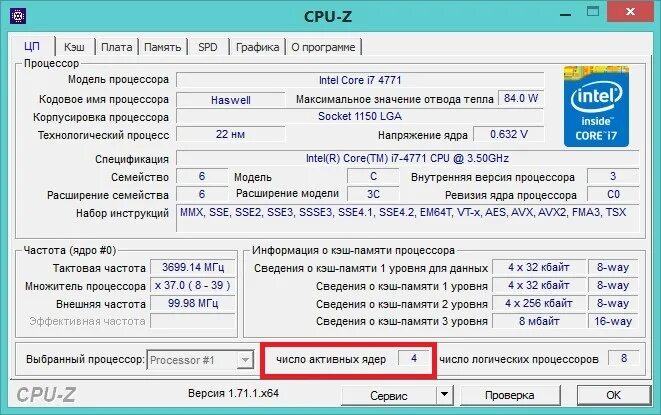
Task: Click the i7-4771 CPU @ 3.50GHz specification field
Action: click(x=407, y=159)
